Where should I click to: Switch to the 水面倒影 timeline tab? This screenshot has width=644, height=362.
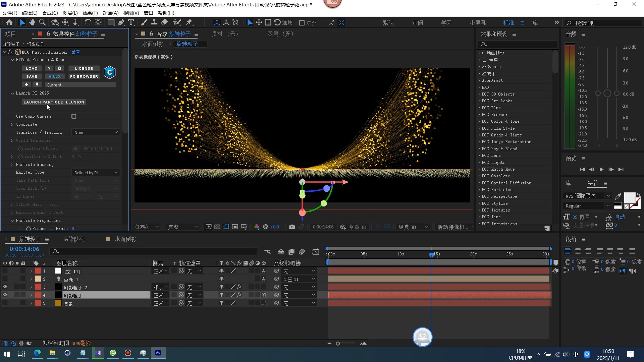pos(125,239)
